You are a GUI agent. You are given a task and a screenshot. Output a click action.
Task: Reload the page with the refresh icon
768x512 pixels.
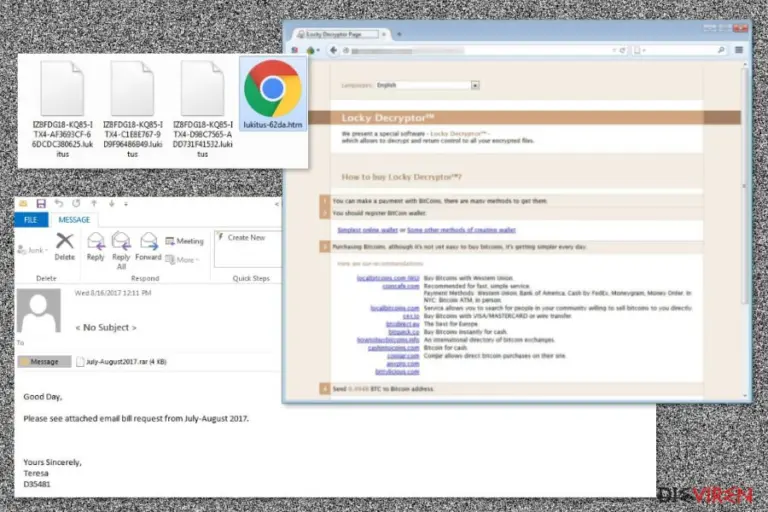point(623,50)
